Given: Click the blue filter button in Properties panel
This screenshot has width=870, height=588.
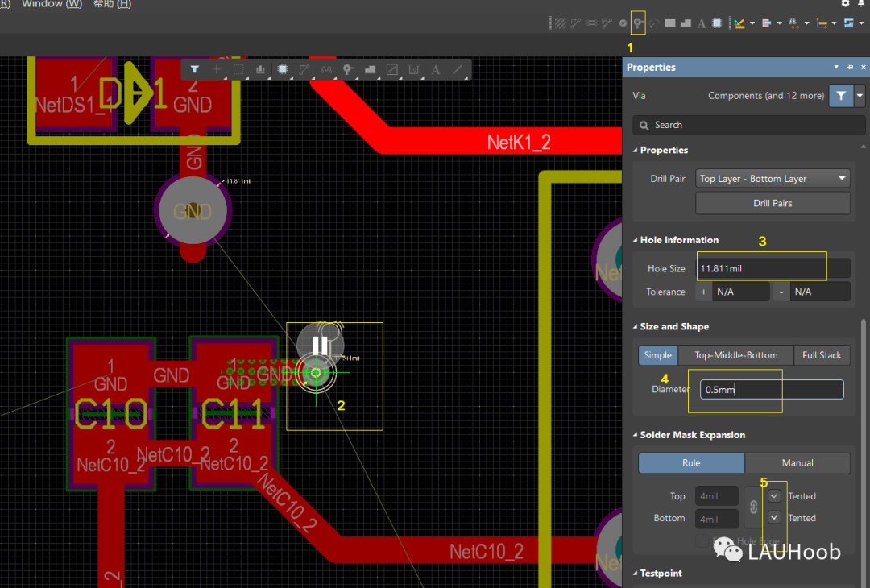Looking at the screenshot, I should [841, 95].
